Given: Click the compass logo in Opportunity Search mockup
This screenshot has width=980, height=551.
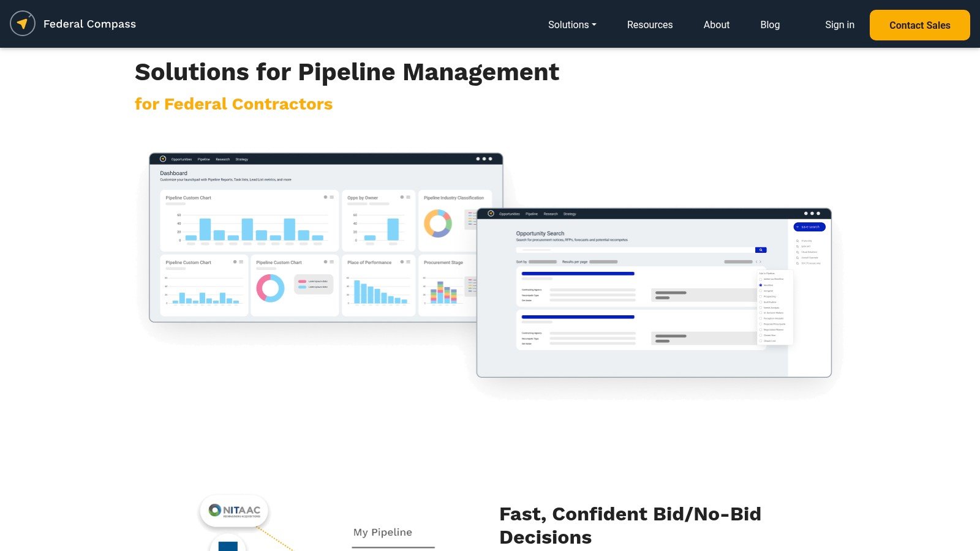Looking at the screenshot, I should pyautogui.click(x=491, y=214).
